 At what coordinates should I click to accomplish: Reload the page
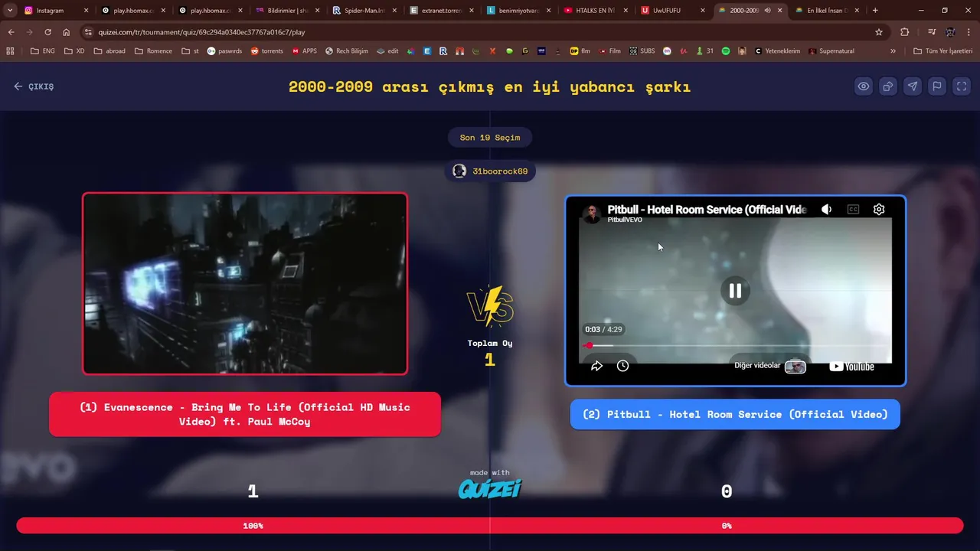(x=47, y=32)
